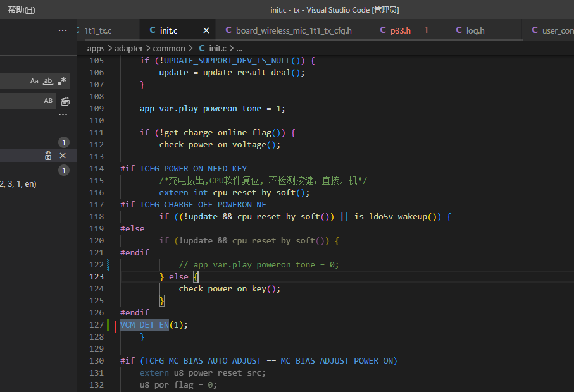The image size is (574, 392).
Task: Click MC_BIAS_ADJUST_POWER_ON on line 130
Action: 337,361
